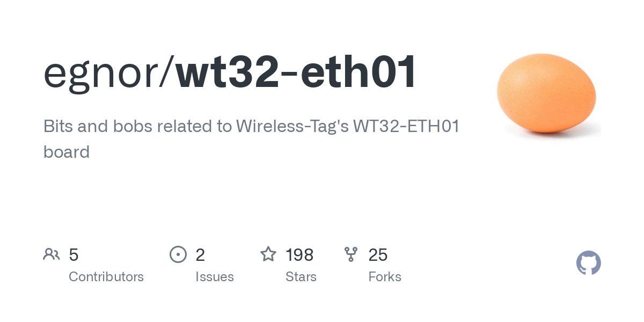The image size is (644, 322).
Task: Click "WT32-ETH01" in the description text
Action: tap(406, 127)
